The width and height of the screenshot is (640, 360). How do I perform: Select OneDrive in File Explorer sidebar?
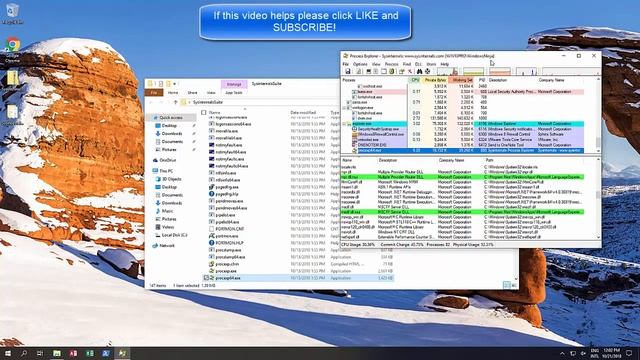(x=168, y=160)
